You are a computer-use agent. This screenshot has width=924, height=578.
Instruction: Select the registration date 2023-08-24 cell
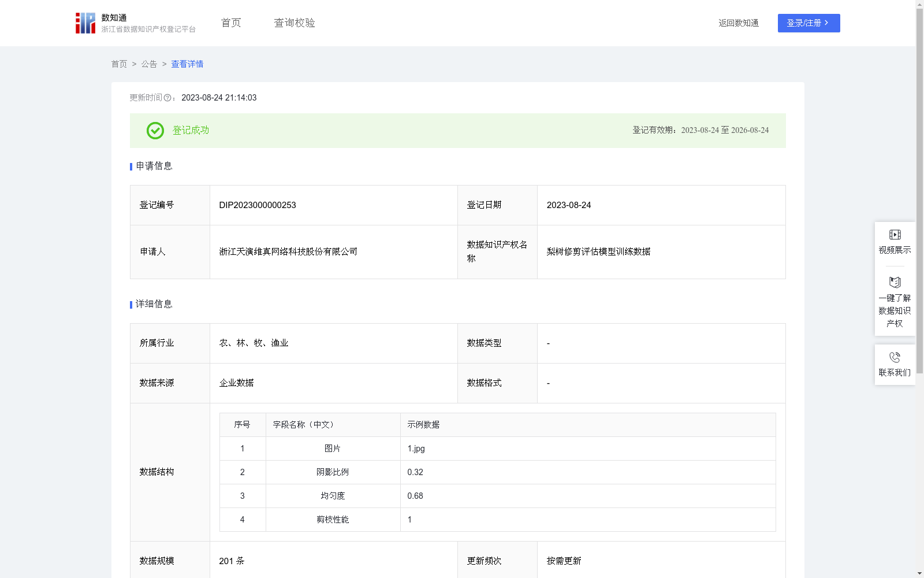(661, 205)
